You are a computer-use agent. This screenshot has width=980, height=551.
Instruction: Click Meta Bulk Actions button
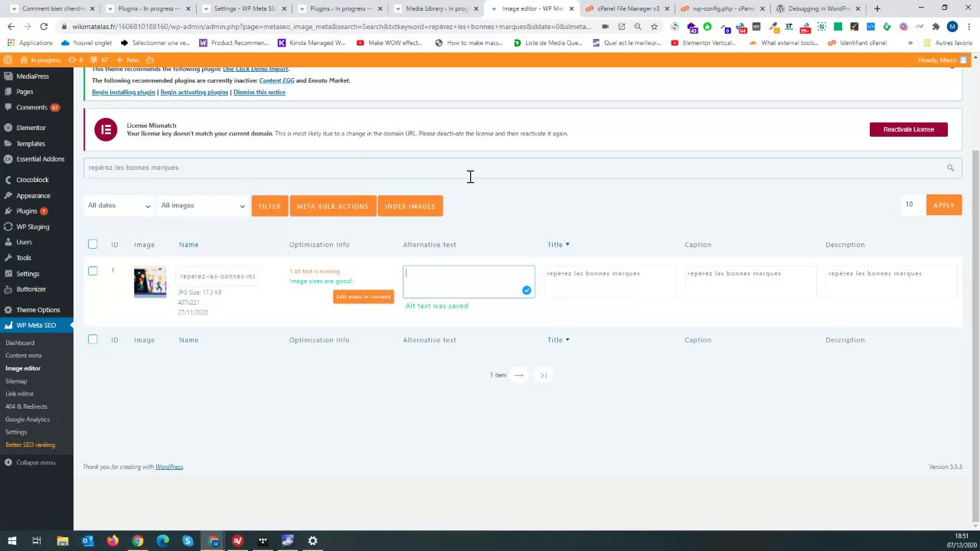(x=333, y=206)
